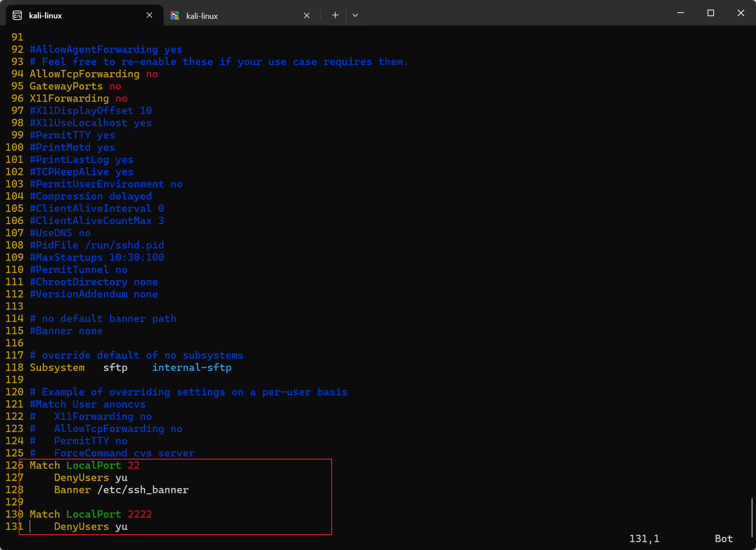Close the second kali-linux tab

[x=307, y=16]
